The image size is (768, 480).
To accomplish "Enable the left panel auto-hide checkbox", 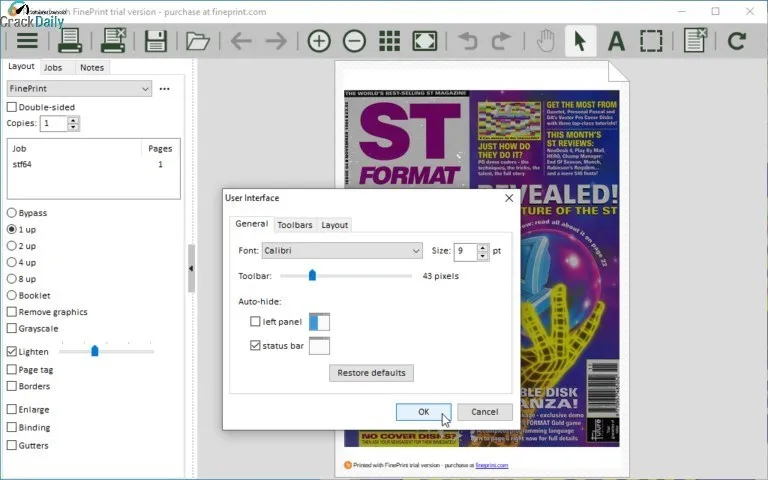I will coord(255,322).
